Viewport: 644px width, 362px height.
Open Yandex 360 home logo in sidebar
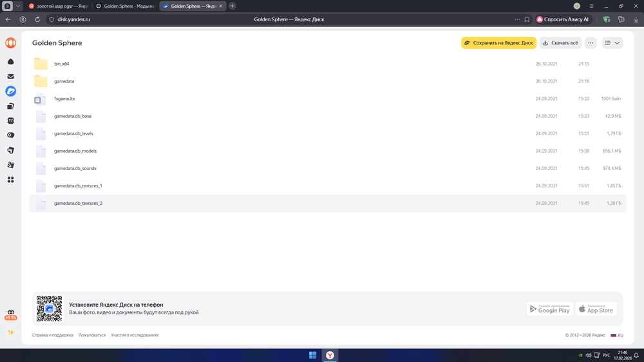click(11, 43)
